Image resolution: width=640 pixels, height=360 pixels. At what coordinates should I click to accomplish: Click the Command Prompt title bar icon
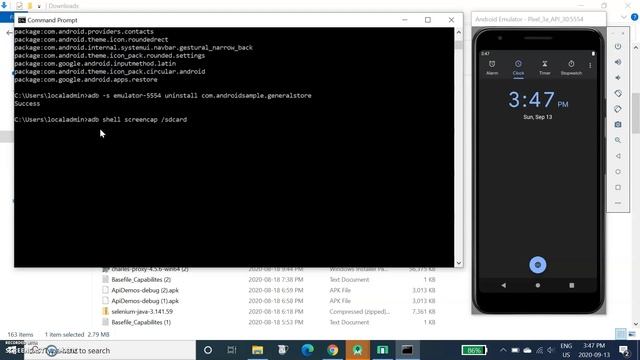(22, 20)
